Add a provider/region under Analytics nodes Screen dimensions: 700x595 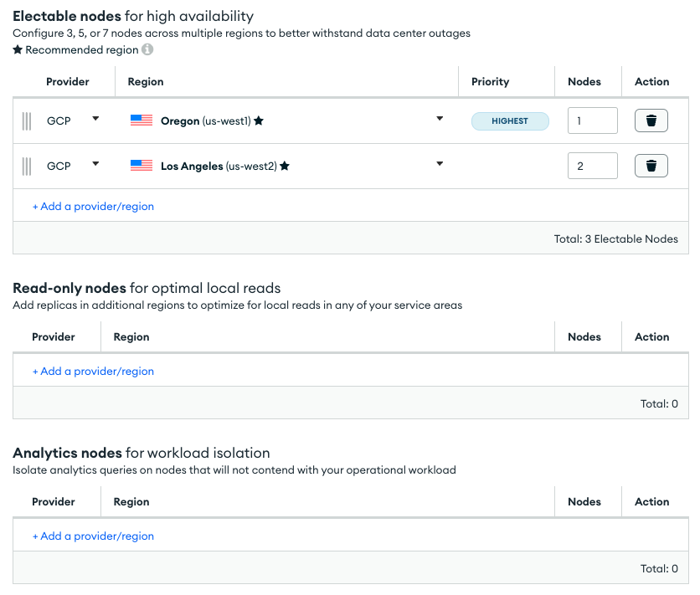tap(93, 536)
